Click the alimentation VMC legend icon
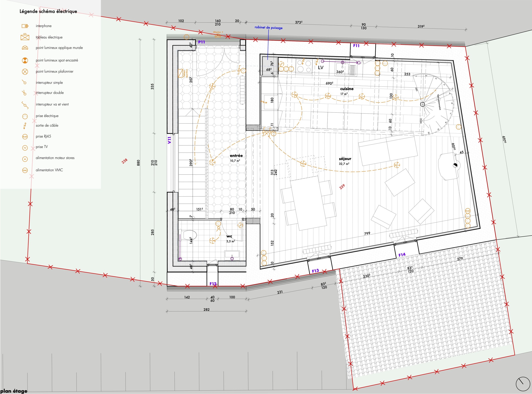 (25, 170)
